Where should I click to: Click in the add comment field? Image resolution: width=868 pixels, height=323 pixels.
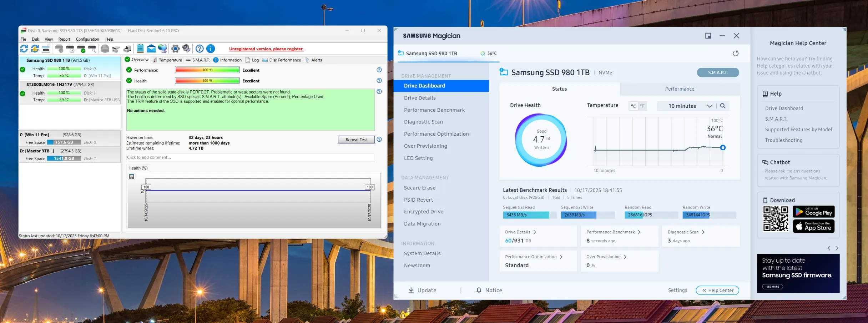point(250,157)
